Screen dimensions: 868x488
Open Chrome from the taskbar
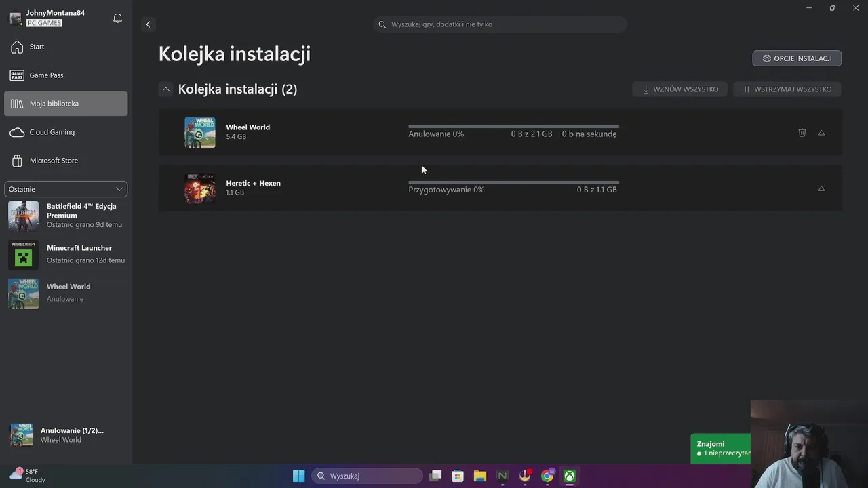[547, 476]
